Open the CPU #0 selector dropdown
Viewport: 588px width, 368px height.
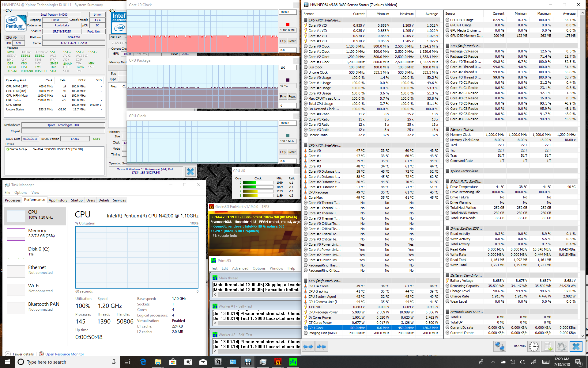coord(14,37)
